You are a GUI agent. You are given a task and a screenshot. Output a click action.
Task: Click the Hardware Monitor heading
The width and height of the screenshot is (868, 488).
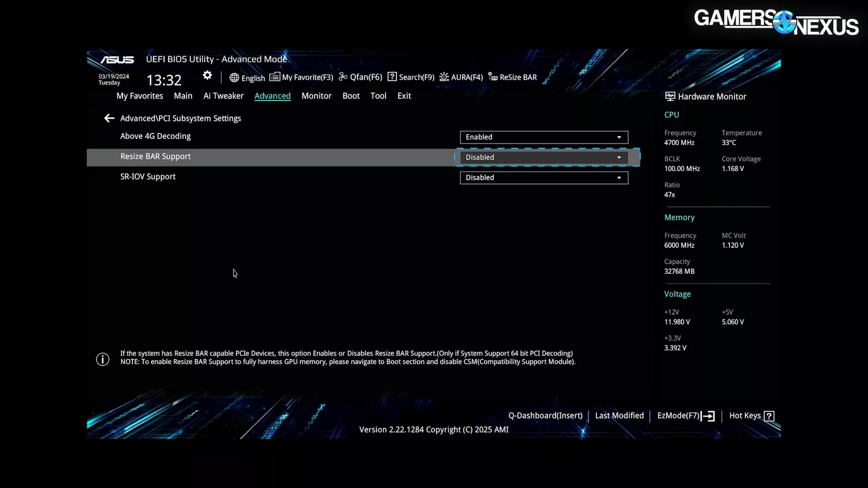(712, 97)
